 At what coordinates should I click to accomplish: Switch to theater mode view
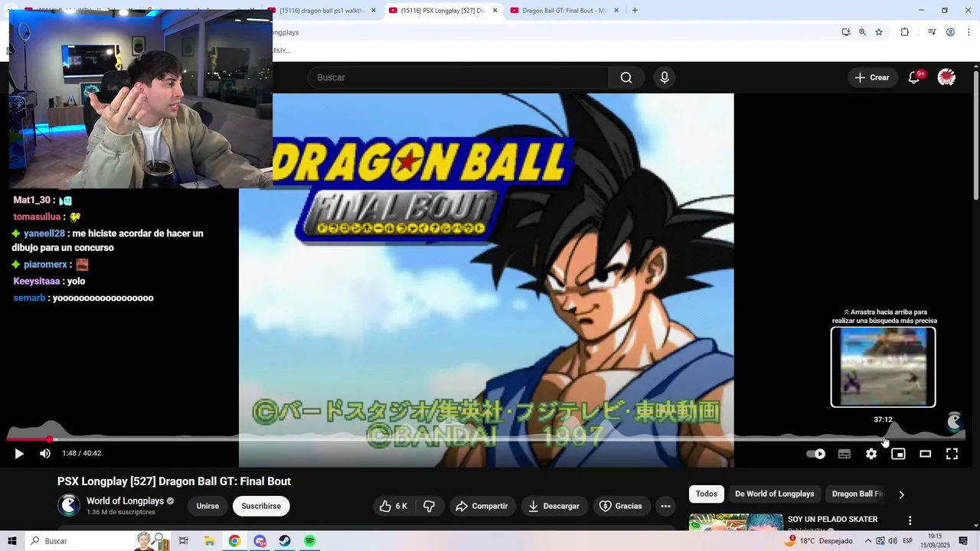click(x=925, y=454)
